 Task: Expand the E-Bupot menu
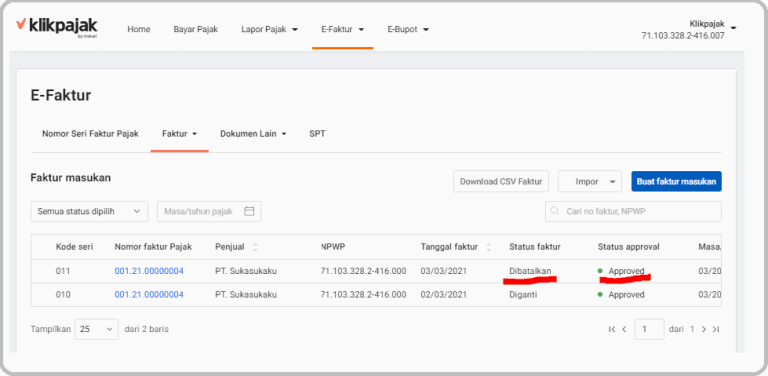tap(408, 29)
